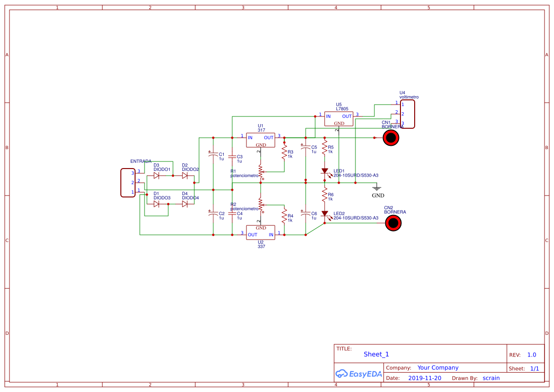Select the Sheet_1 title text

[x=376, y=354]
